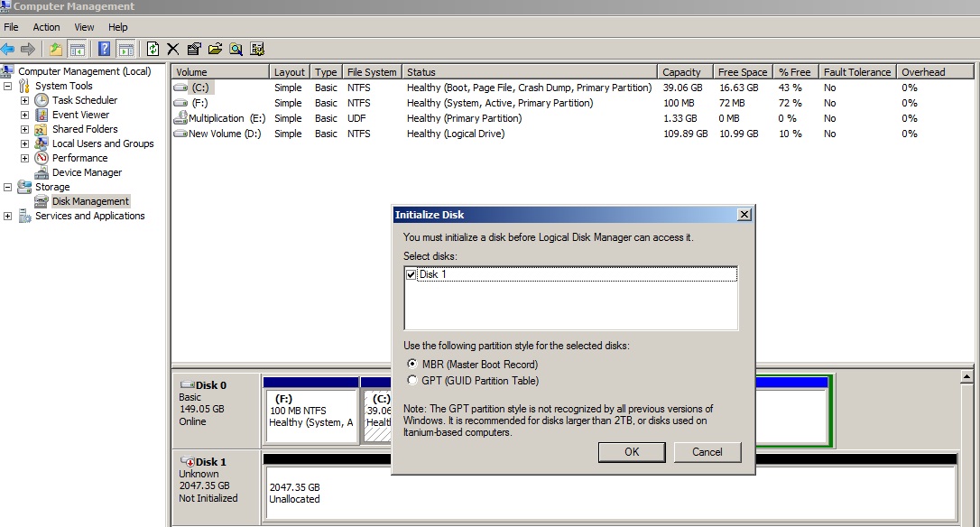Click the UDF file system cell
980x527 pixels.
pos(356,118)
